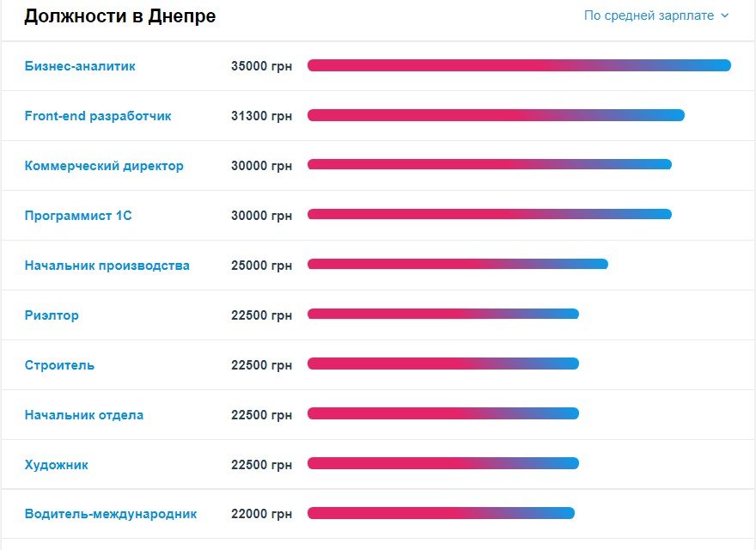Click the 22000 грн salary value
The image size is (756, 550).
(x=261, y=514)
